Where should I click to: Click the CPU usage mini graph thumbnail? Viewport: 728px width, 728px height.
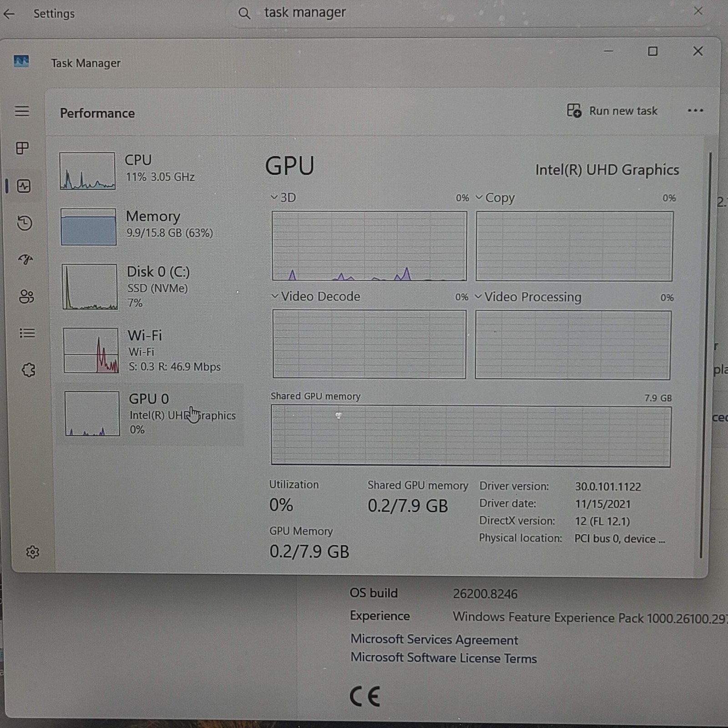(87, 171)
